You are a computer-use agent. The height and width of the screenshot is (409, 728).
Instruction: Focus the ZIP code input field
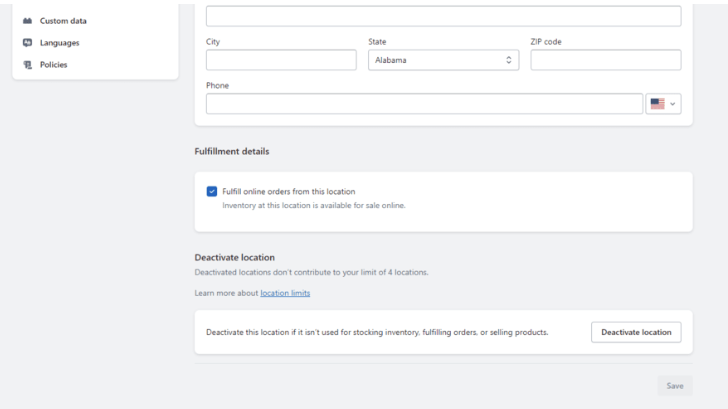pos(605,60)
